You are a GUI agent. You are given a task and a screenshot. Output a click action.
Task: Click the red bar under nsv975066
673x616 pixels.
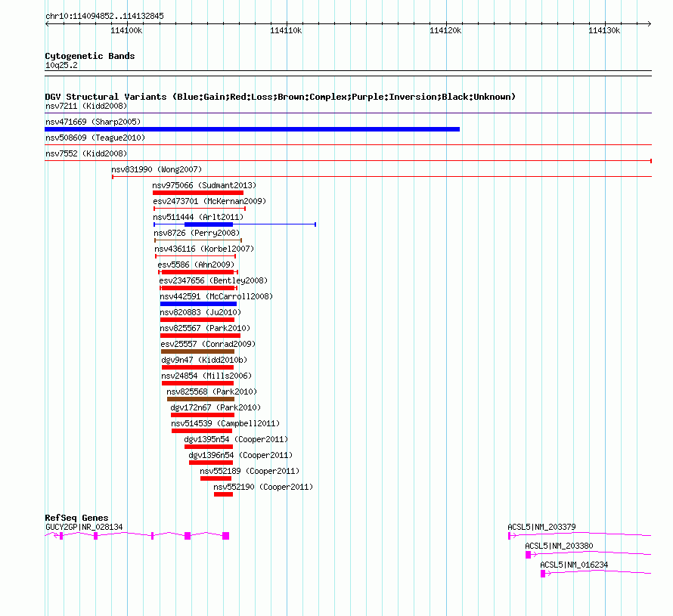[x=198, y=193]
